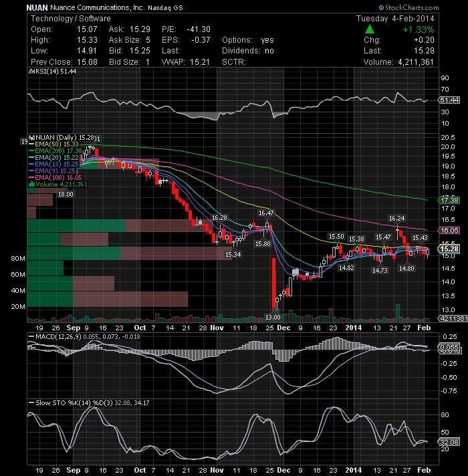Click the 15.34 price annotation
Viewport: 468px width, 476px height.
(233, 255)
